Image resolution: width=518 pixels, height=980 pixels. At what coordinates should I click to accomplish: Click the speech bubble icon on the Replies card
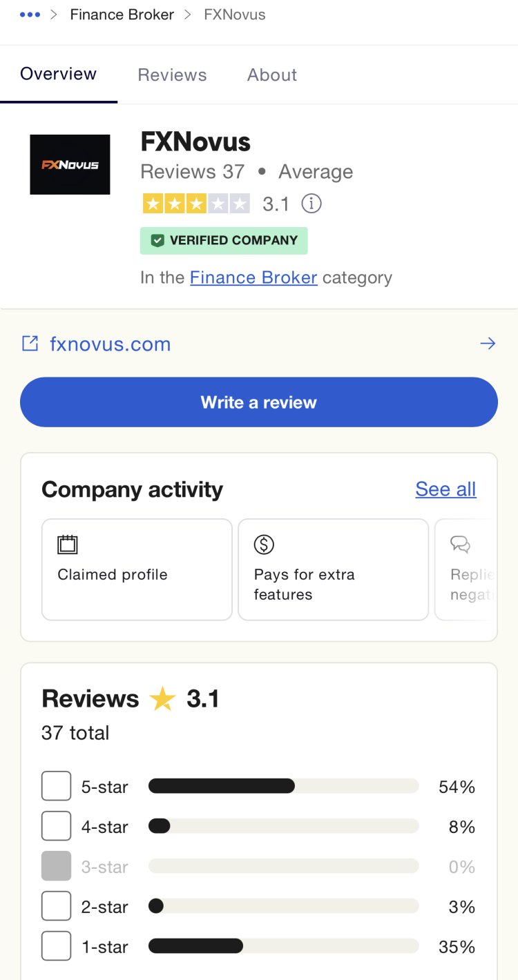(460, 545)
